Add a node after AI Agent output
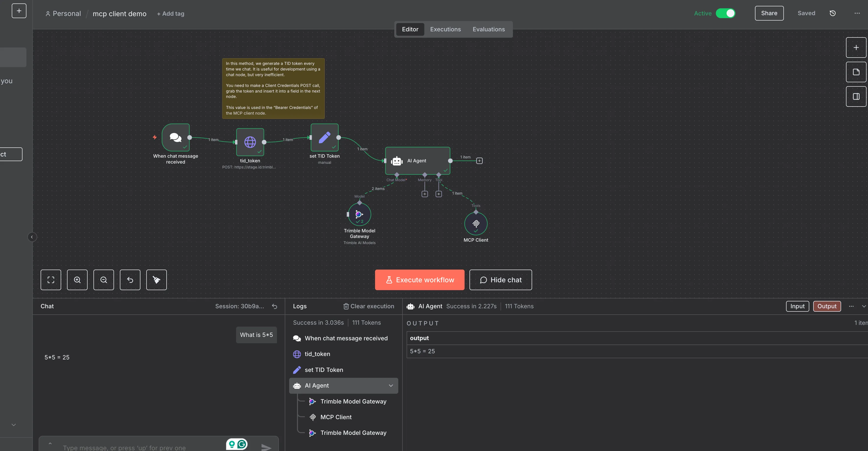Viewport: 868px width, 451px height. pos(479,161)
